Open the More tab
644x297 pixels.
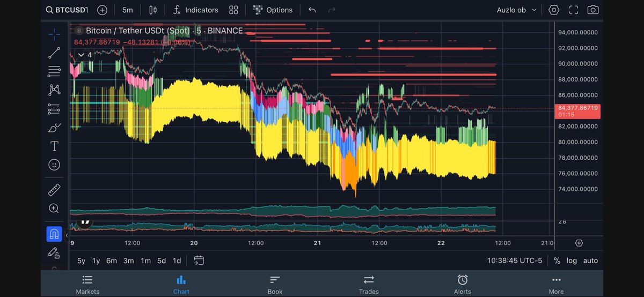(556, 284)
